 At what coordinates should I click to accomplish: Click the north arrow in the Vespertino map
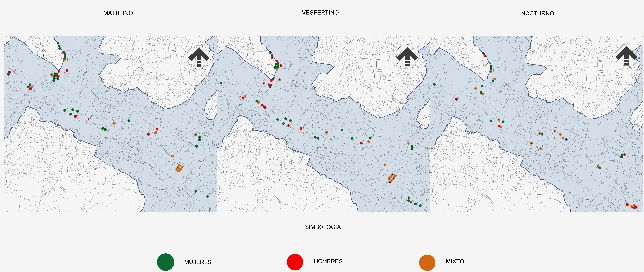click(x=407, y=57)
